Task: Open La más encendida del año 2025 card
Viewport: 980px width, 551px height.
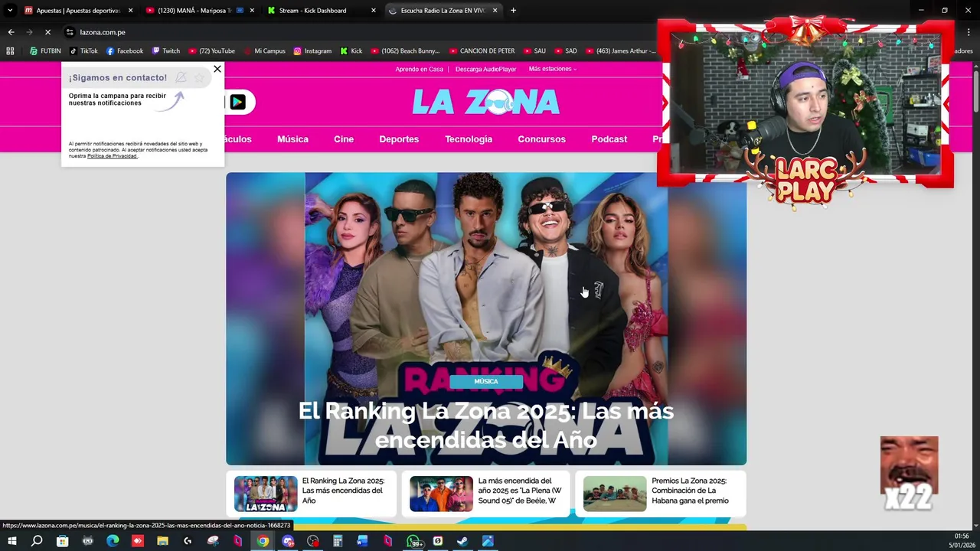Action: click(485, 494)
